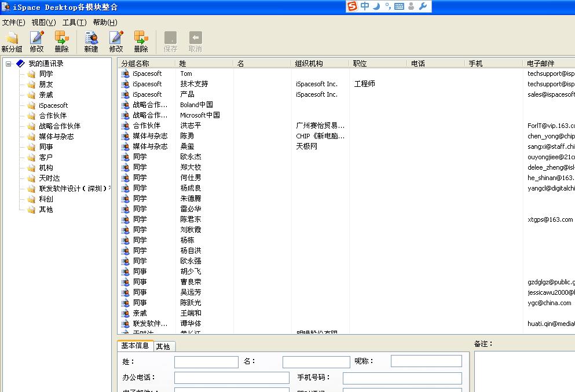Click into the 姓 input field

pos(207,362)
